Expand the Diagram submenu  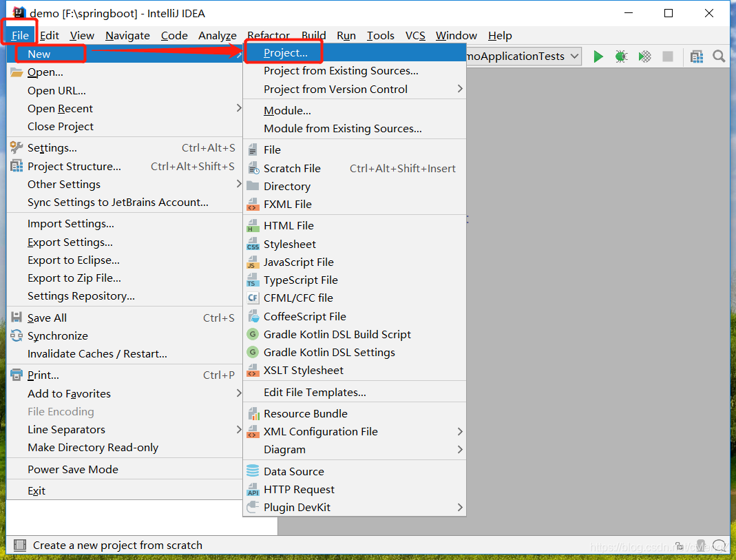460,449
